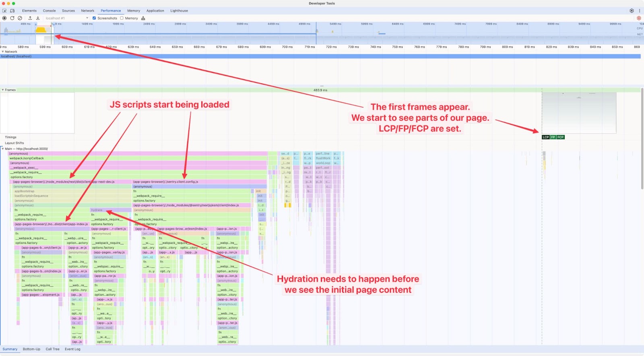Click the Record performance button
Screen dimensions: 644x356
tap(4, 18)
